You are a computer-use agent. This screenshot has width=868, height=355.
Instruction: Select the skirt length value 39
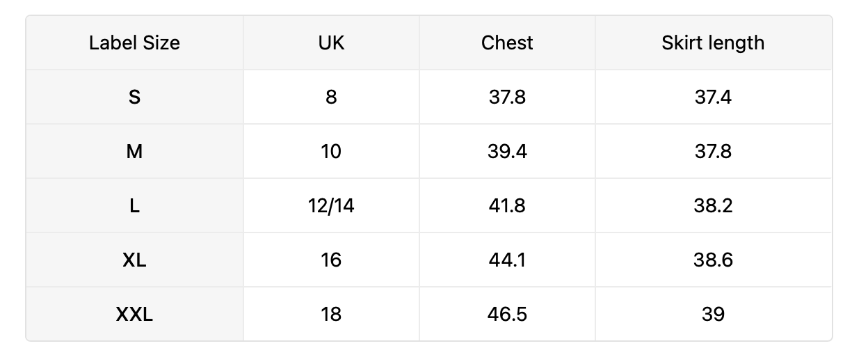point(713,314)
